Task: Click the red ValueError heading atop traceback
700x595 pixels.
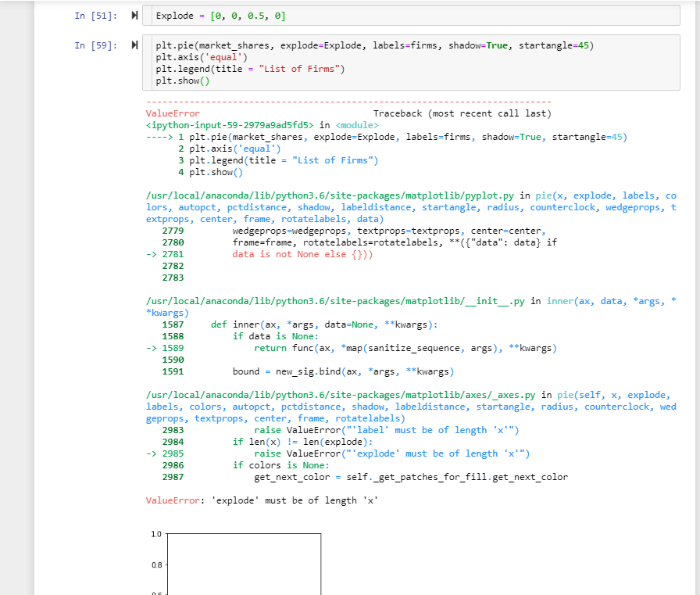Action: coord(173,113)
